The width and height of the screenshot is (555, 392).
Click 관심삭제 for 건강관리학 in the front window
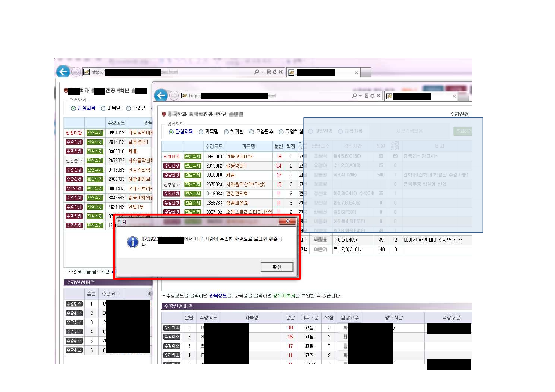[192, 194]
